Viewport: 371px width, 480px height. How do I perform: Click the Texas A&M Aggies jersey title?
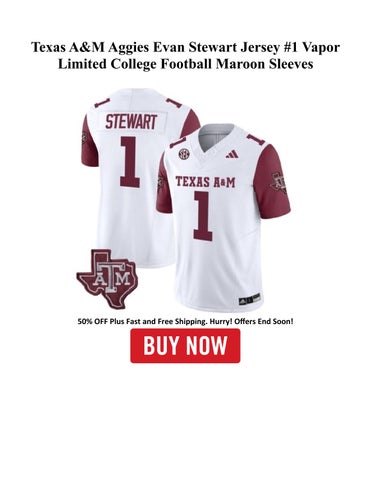pos(185,55)
